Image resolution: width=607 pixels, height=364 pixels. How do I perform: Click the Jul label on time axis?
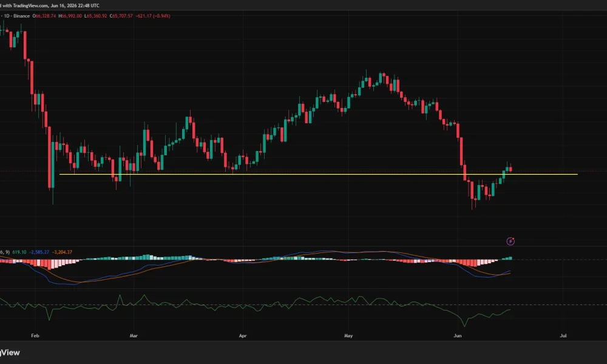click(563, 335)
